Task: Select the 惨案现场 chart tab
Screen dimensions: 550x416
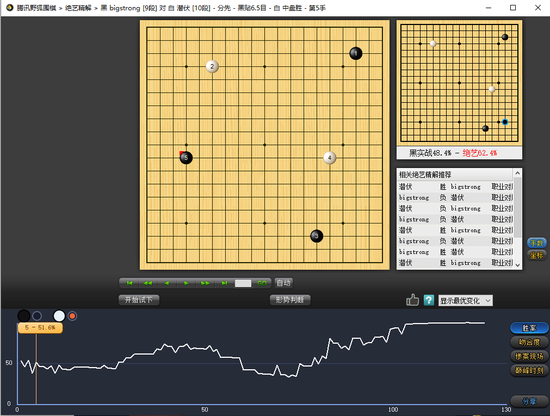Action: [x=529, y=356]
